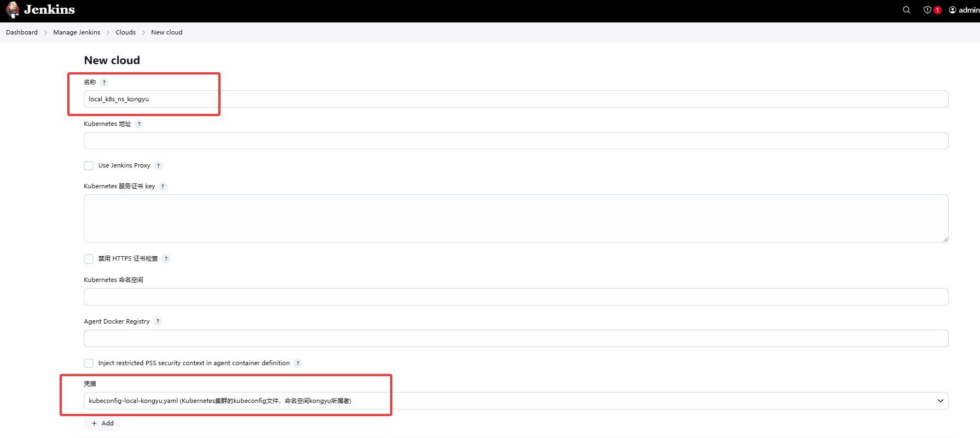980x438 pixels.
Task: Open the security warnings shield icon
Action: pyautogui.click(x=927, y=10)
